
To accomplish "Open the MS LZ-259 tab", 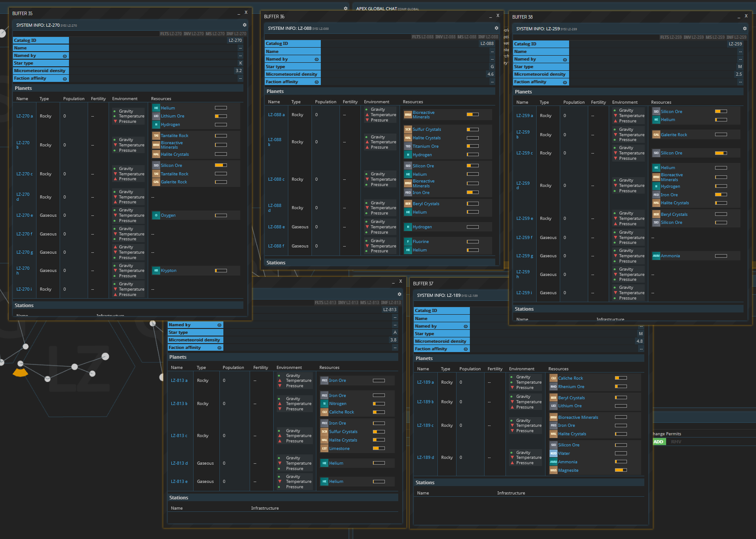I will click(716, 37).
